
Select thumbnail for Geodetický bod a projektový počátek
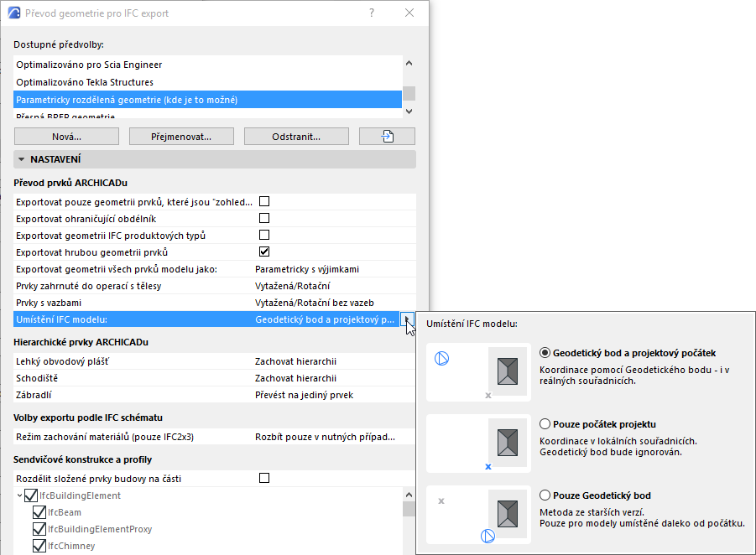pos(479,372)
